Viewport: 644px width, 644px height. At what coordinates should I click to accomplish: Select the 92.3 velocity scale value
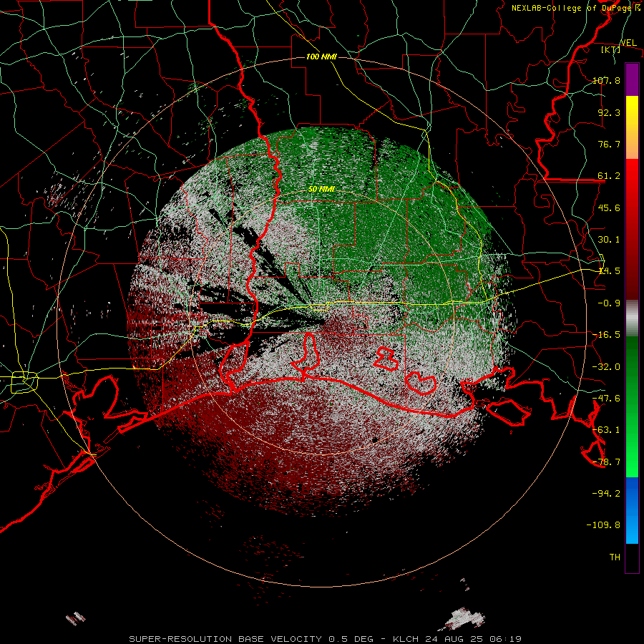609,112
